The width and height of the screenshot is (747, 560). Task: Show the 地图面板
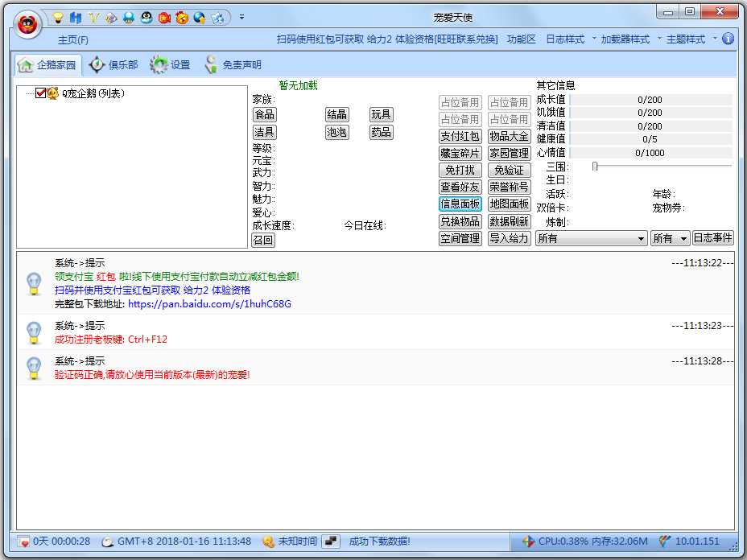510,204
